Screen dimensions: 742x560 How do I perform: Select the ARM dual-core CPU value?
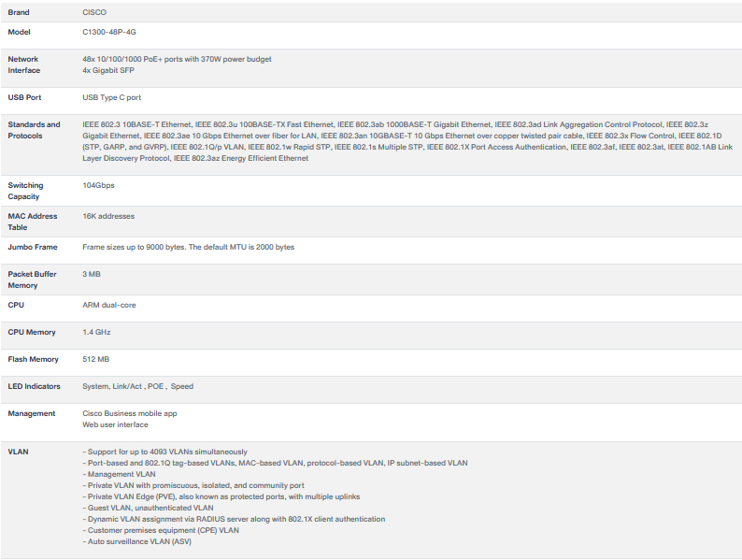pyautogui.click(x=109, y=305)
